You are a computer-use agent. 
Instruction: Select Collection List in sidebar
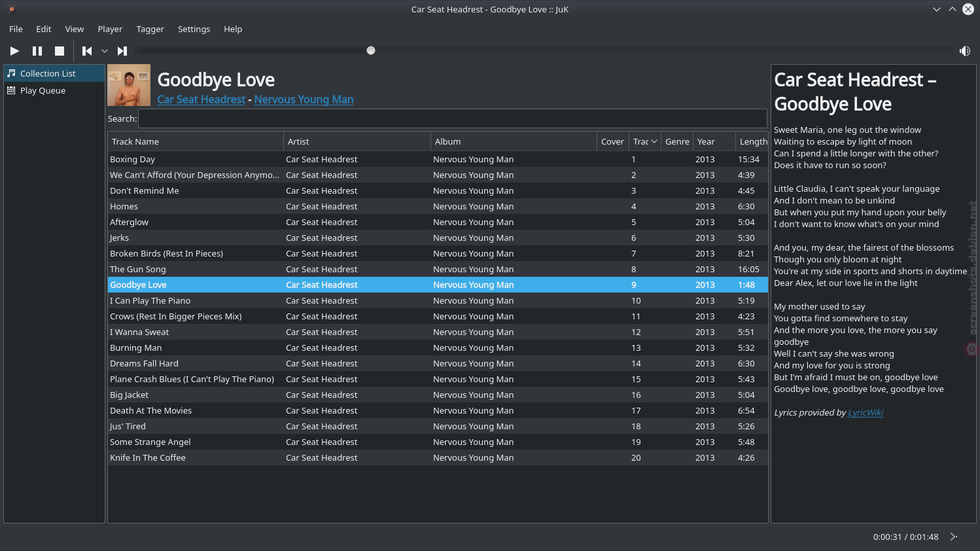point(54,73)
